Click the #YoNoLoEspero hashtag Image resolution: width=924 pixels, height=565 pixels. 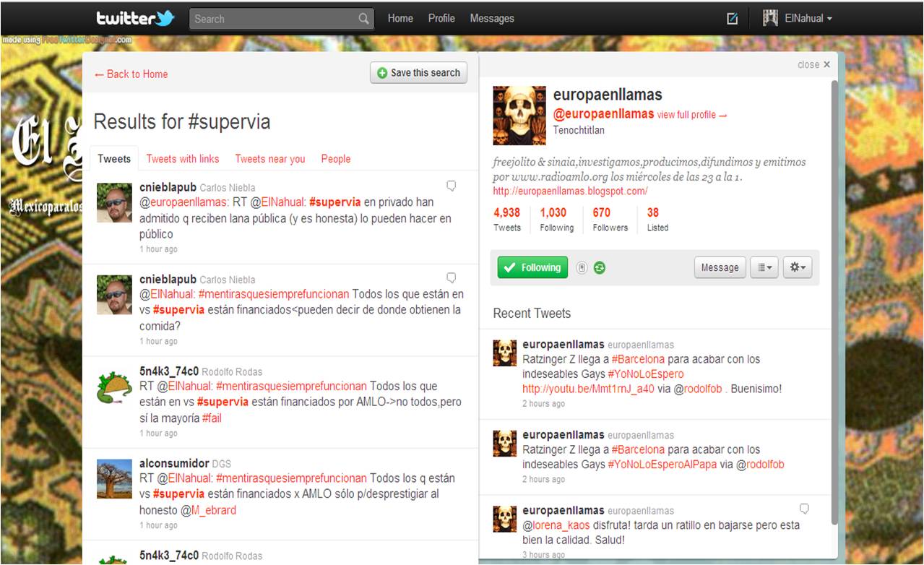(x=645, y=374)
